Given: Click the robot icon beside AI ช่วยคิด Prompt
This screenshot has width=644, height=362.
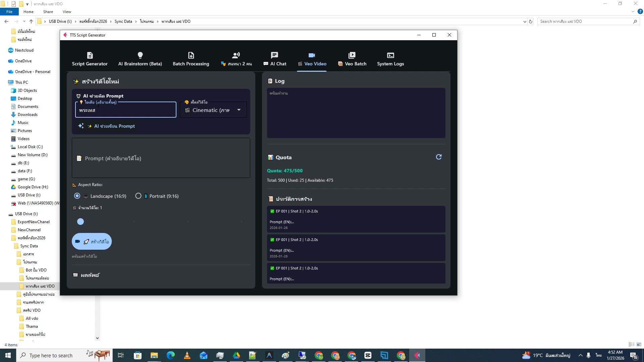Looking at the screenshot, I should [78, 96].
